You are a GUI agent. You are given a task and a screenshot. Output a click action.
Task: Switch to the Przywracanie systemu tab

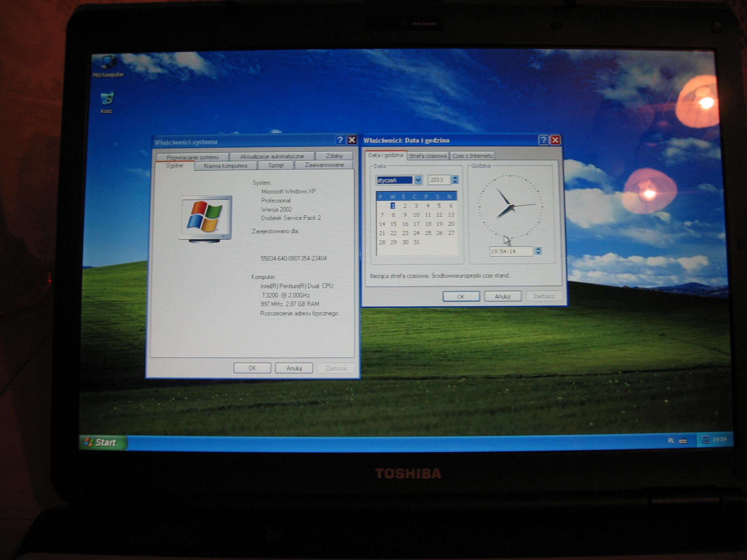coord(192,157)
